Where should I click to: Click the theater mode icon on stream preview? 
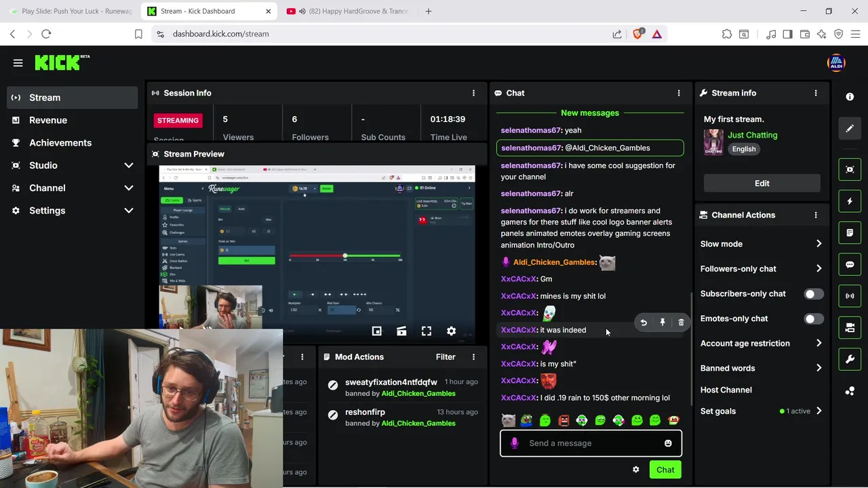coord(401,331)
